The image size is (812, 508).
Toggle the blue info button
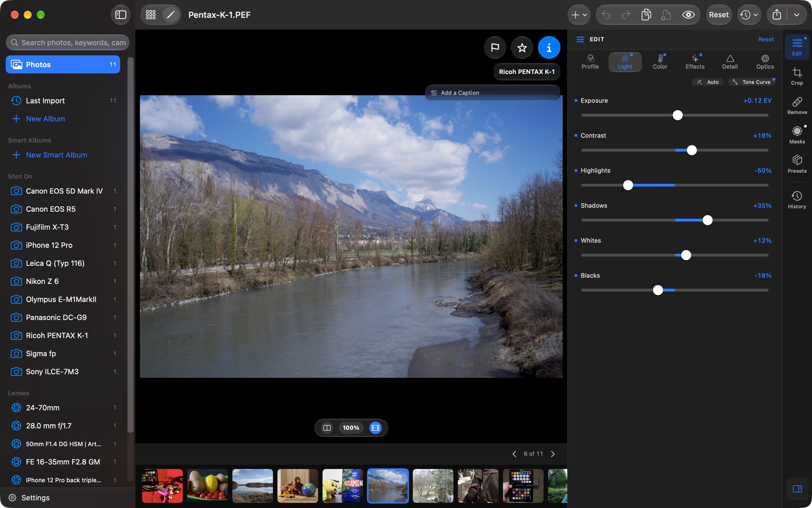[549, 48]
